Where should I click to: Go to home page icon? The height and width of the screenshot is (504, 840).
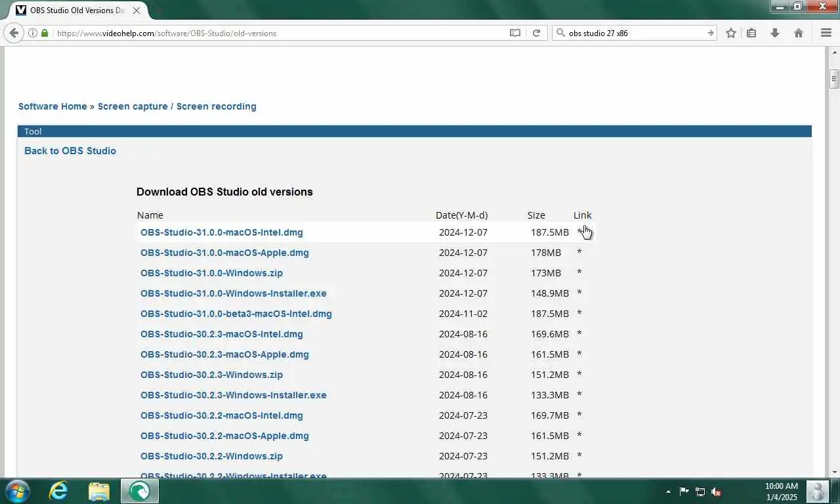(799, 33)
